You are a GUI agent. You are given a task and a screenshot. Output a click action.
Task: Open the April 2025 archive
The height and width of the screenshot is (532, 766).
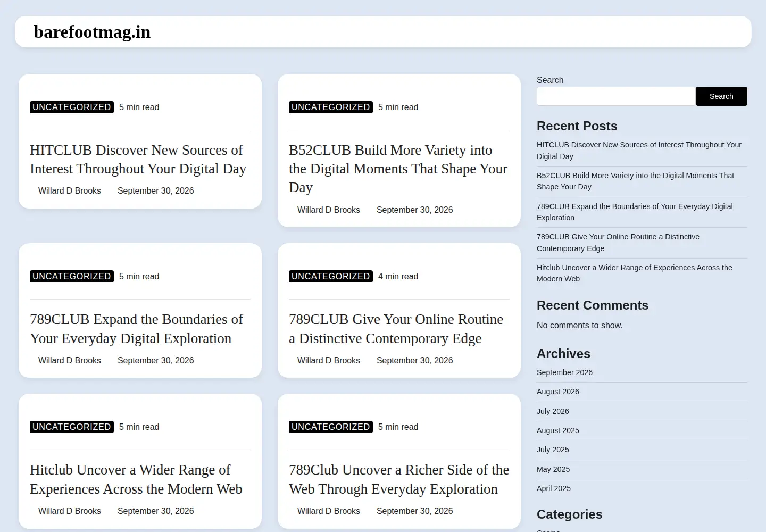click(554, 488)
